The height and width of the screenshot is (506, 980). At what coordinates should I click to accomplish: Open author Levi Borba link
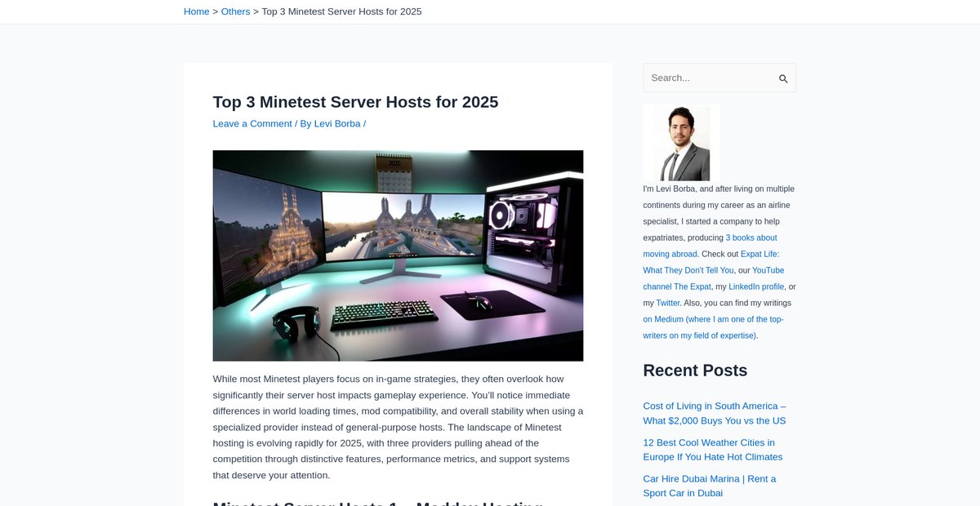point(337,123)
